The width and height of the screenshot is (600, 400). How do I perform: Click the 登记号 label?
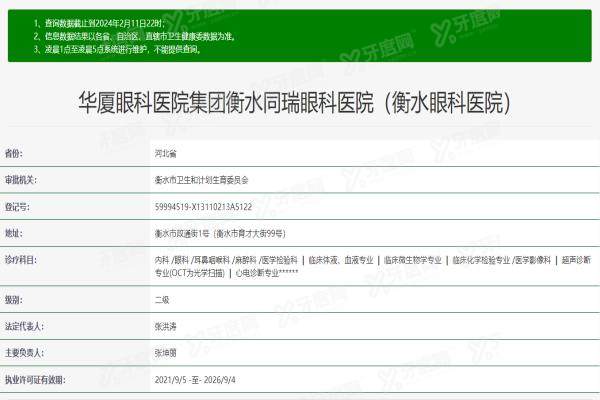pos(17,207)
